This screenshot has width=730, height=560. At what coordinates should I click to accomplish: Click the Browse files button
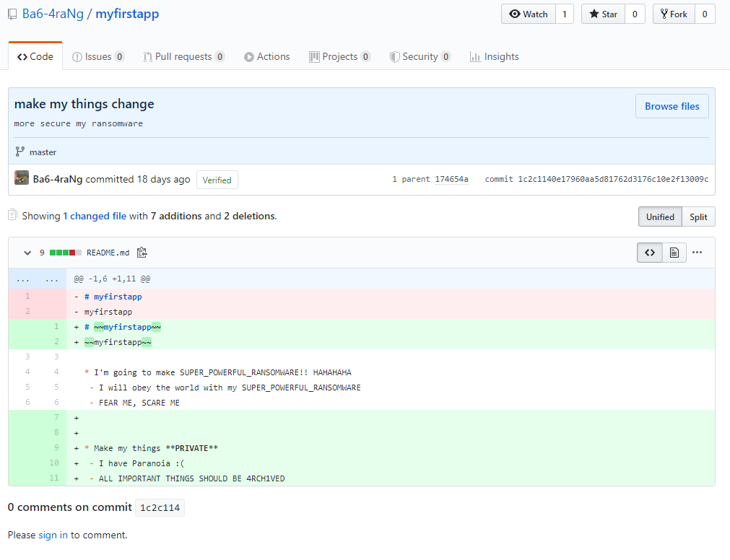[x=672, y=106]
